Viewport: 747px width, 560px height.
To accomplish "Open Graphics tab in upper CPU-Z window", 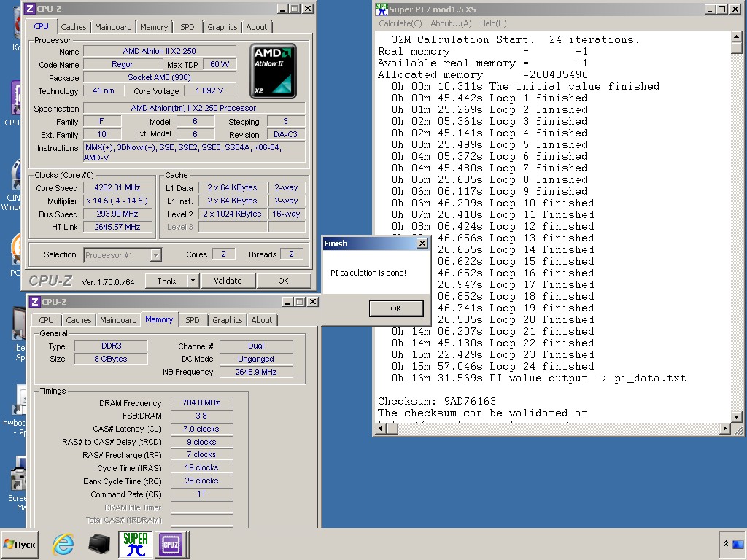I will point(222,27).
